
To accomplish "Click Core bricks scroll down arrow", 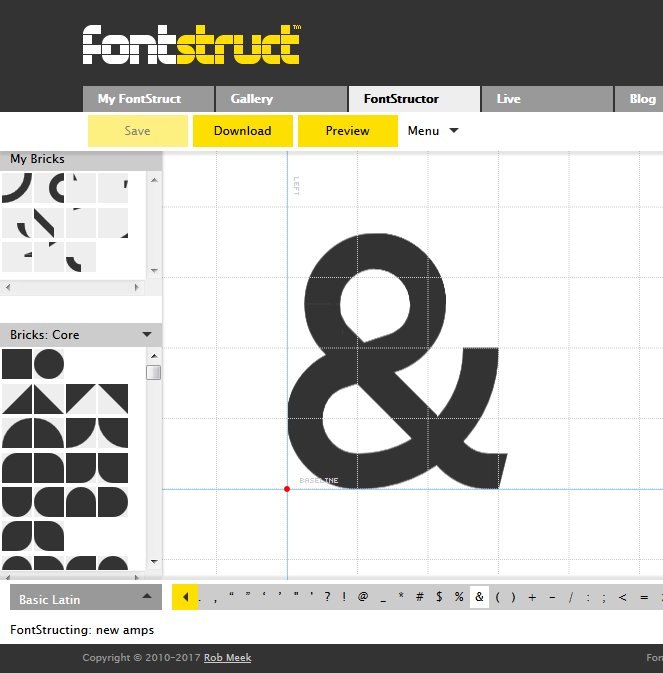I will click(154, 561).
